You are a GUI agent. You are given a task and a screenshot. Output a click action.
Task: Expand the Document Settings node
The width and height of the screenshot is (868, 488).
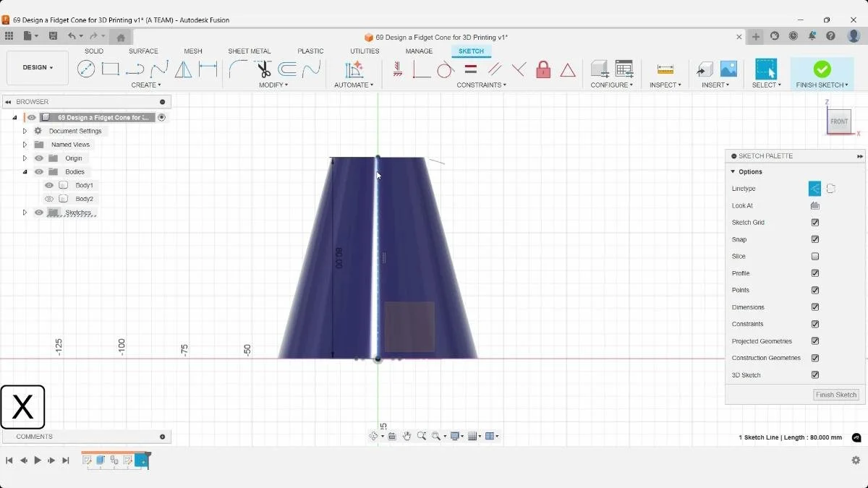(25, 131)
